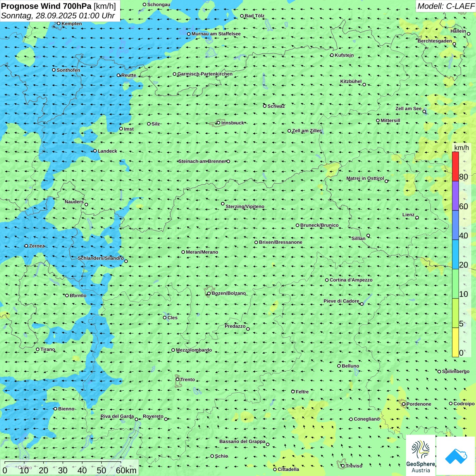Click the Feltre location circle
This screenshot has width=476, height=476.
(293, 392)
